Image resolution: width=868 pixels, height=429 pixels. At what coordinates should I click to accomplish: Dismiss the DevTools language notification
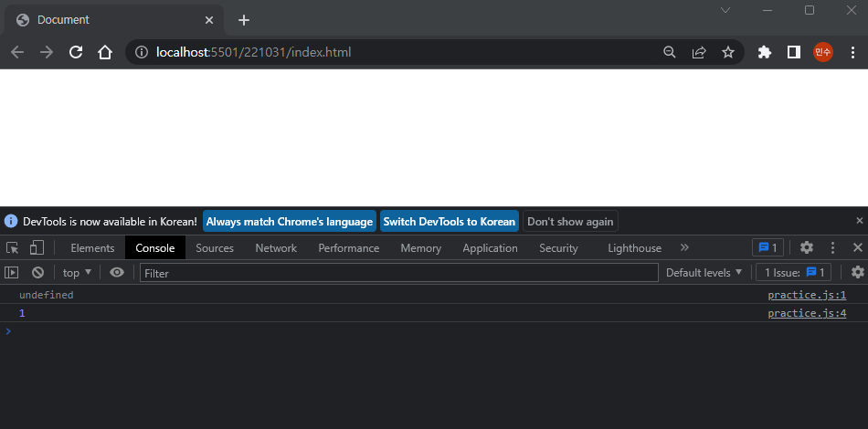859,221
